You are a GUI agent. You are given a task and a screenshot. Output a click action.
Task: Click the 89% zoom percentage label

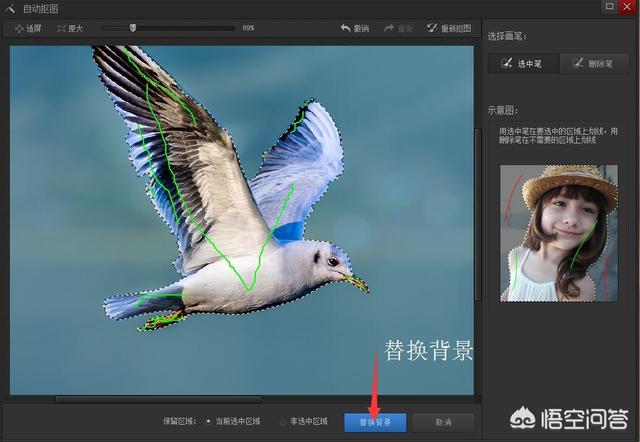[x=249, y=28]
